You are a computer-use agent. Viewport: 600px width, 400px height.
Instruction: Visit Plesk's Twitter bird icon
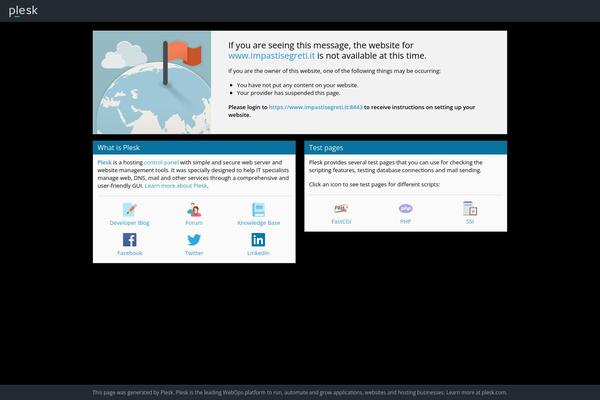pyautogui.click(x=194, y=240)
